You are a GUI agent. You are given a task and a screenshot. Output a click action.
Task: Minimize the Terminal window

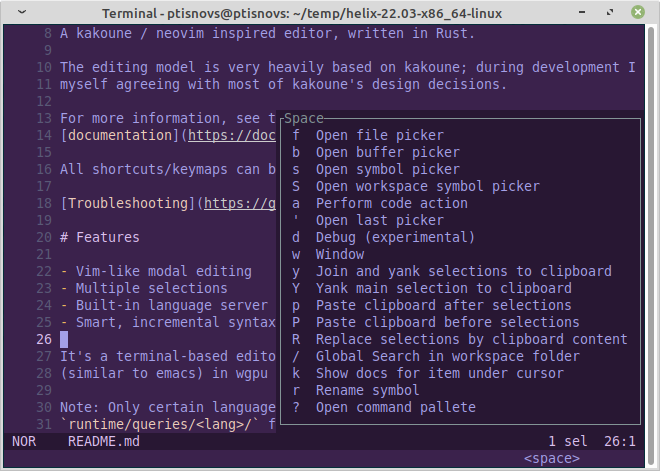582,12
